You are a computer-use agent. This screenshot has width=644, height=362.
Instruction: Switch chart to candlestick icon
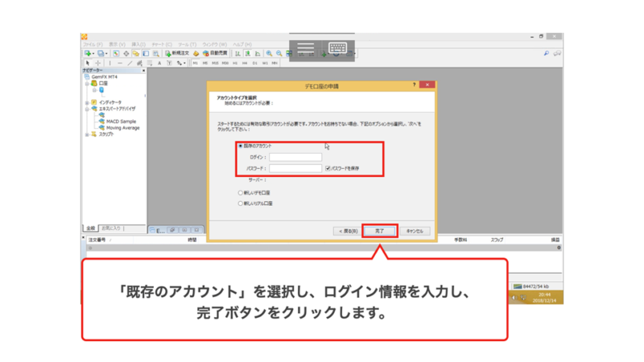click(248, 54)
